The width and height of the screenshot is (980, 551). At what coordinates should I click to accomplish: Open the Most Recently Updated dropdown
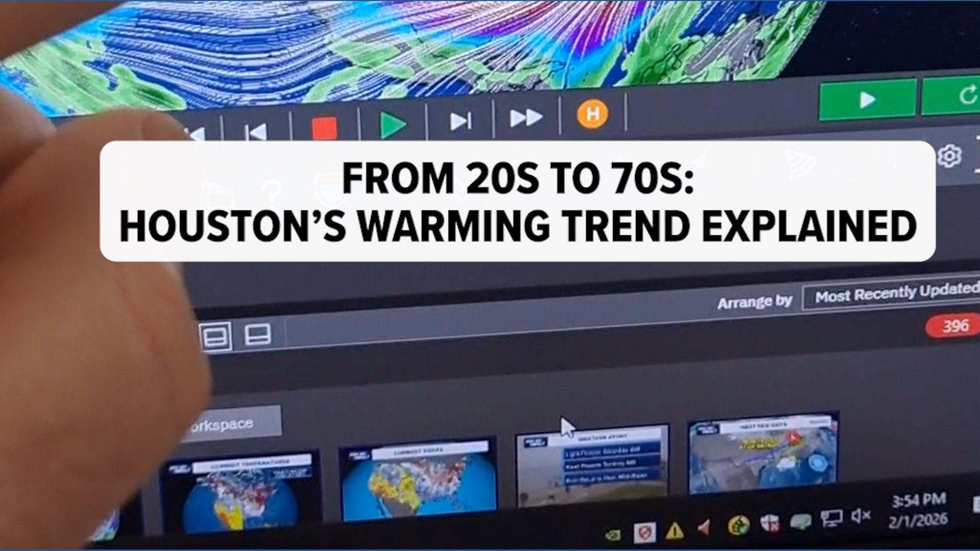click(891, 294)
